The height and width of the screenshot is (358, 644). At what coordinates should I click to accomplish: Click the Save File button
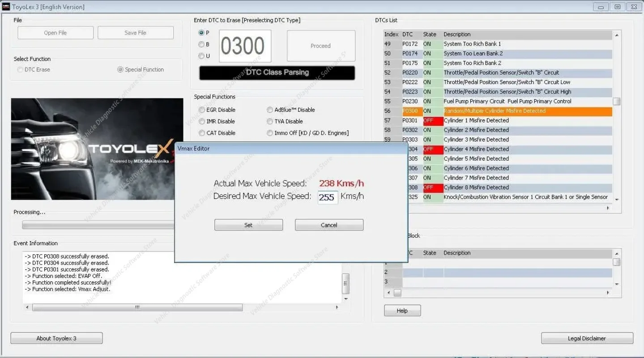[136, 33]
